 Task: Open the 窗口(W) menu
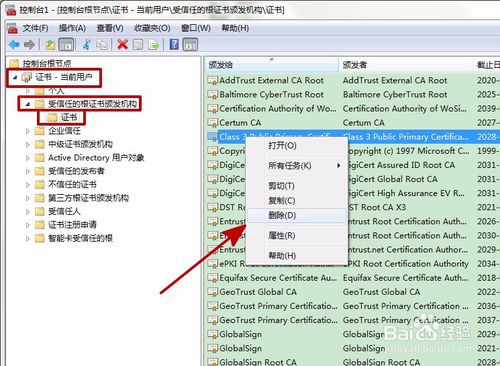coord(196,28)
